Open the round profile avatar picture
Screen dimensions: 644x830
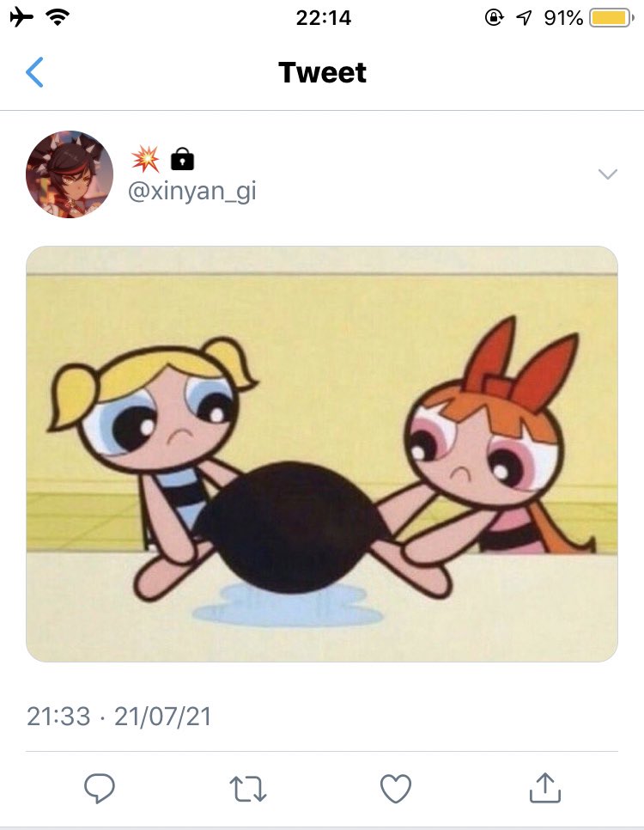[x=70, y=174]
